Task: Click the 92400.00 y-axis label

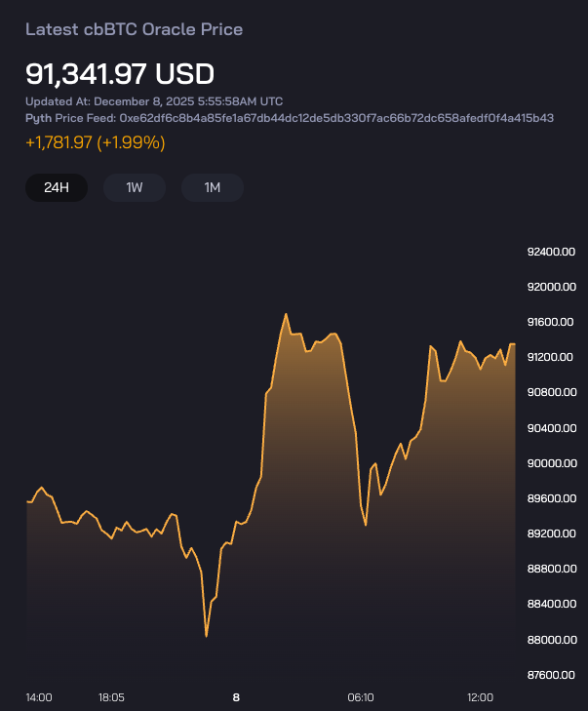Action: pos(551,252)
